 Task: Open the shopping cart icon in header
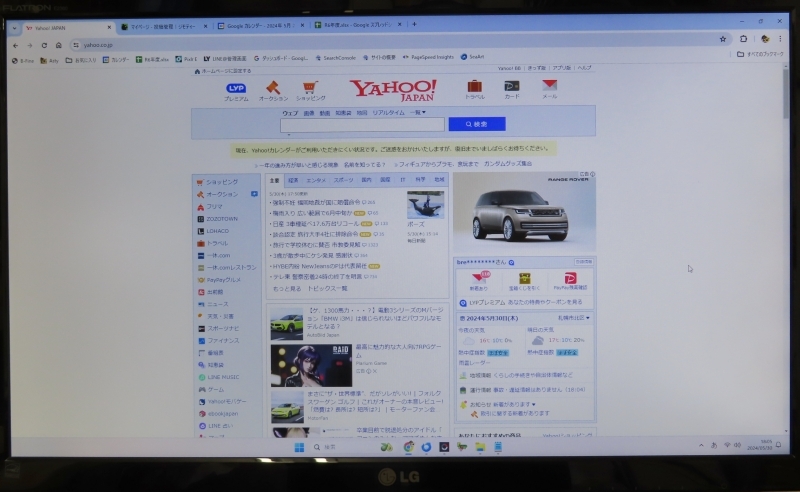[x=310, y=87]
